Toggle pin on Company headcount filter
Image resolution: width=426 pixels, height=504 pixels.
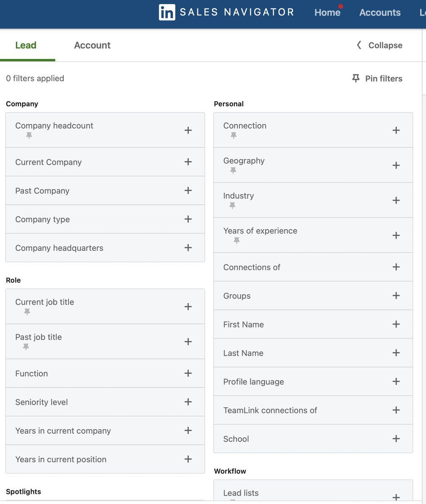[x=29, y=136]
